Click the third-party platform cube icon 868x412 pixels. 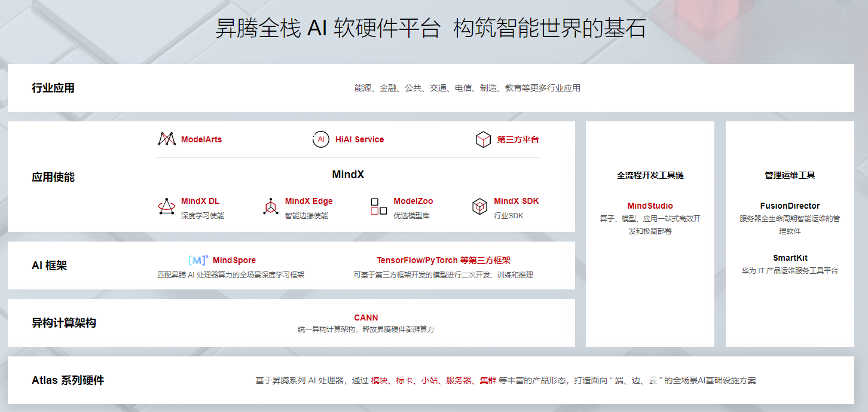click(483, 139)
